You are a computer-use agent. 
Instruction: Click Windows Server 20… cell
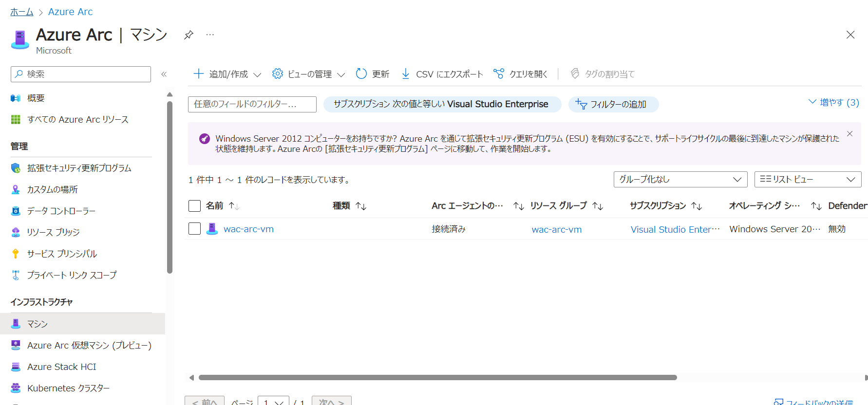[774, 229]
